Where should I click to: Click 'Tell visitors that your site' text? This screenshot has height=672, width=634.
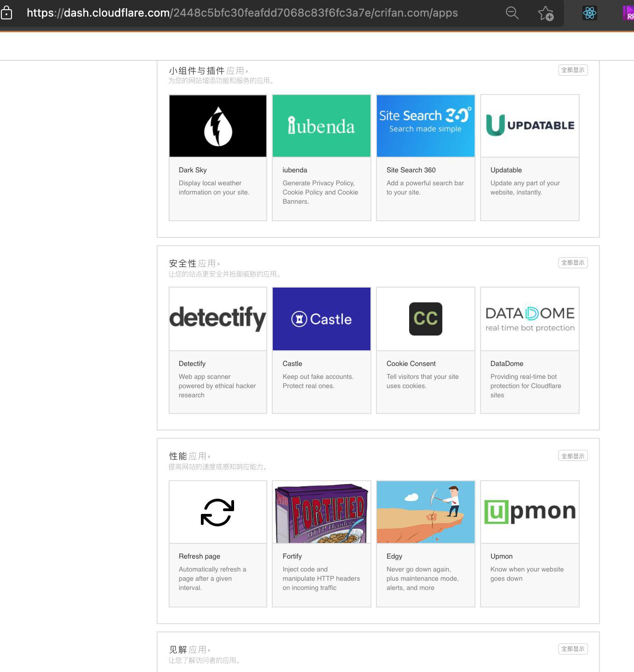[423, 381]
